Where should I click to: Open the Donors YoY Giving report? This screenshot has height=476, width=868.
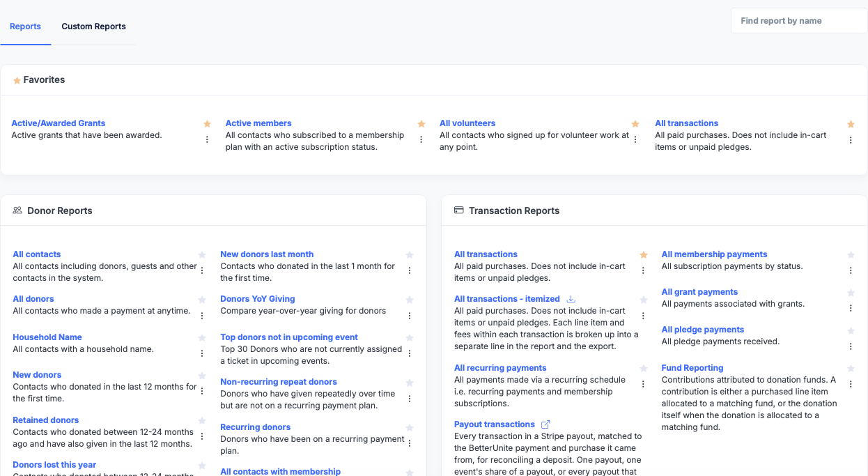[x=258, y=299]
